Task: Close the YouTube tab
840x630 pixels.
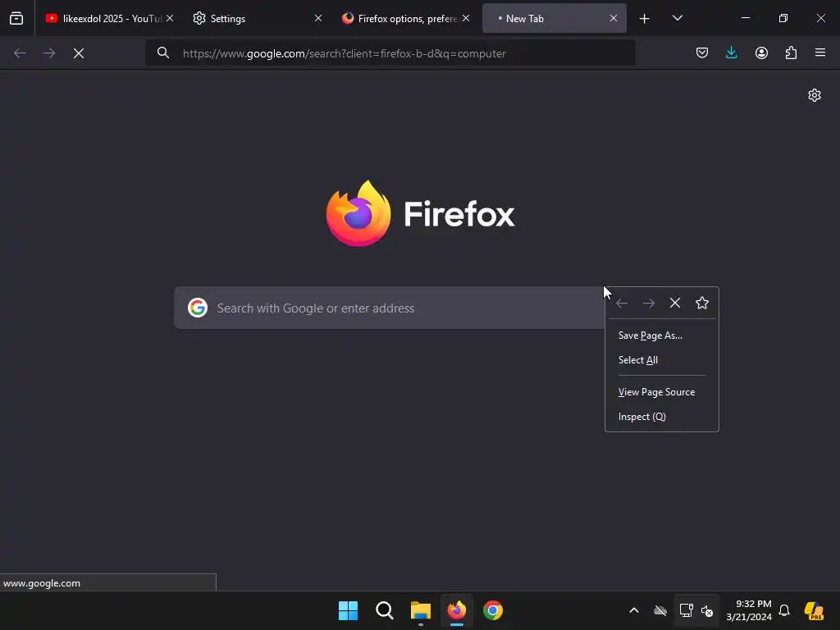Action: click(x=170, y=18)
